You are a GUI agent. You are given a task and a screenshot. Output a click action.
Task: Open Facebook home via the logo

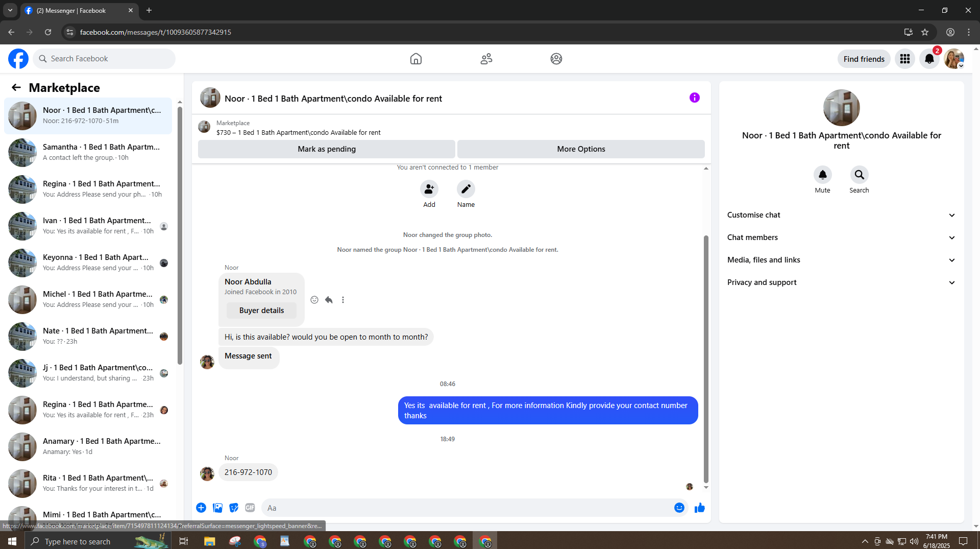pos(18,59)
